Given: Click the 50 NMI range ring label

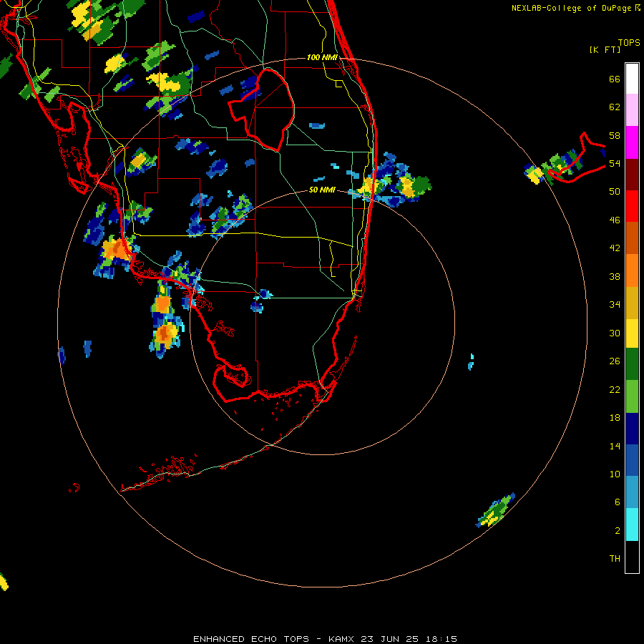Looking at the screenshot, I should (x=322, y=190).
